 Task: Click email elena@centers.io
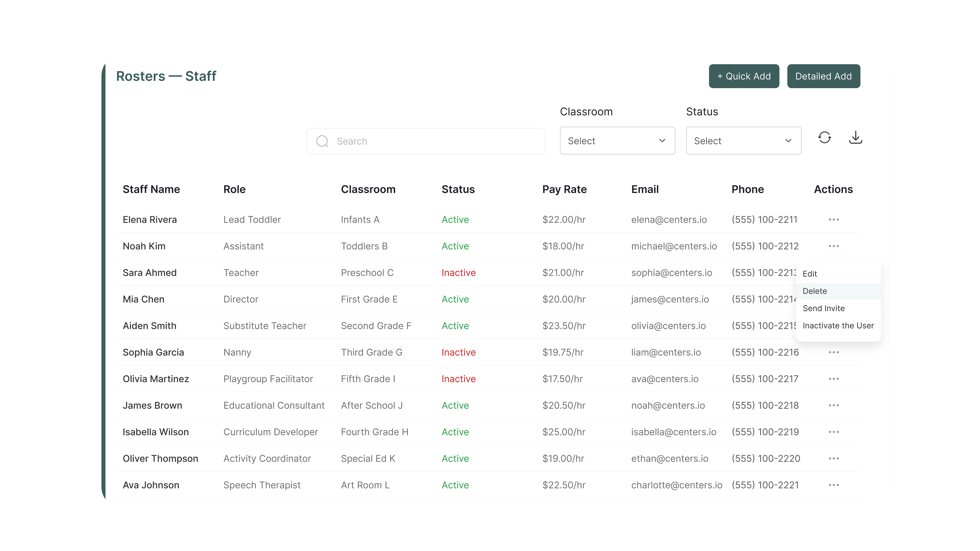point(669,220)
